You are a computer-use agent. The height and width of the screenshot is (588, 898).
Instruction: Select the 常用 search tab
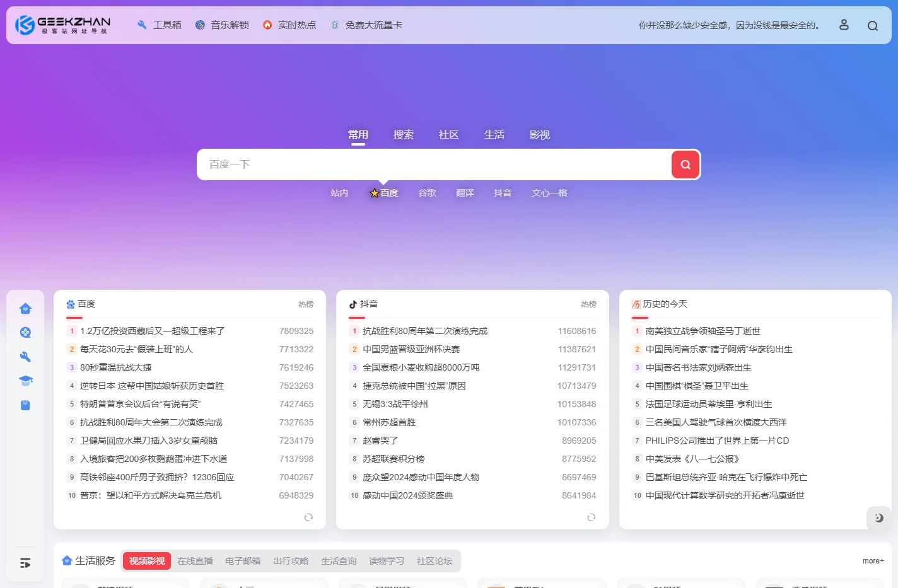pyautogui.click(x=358, y=135)
